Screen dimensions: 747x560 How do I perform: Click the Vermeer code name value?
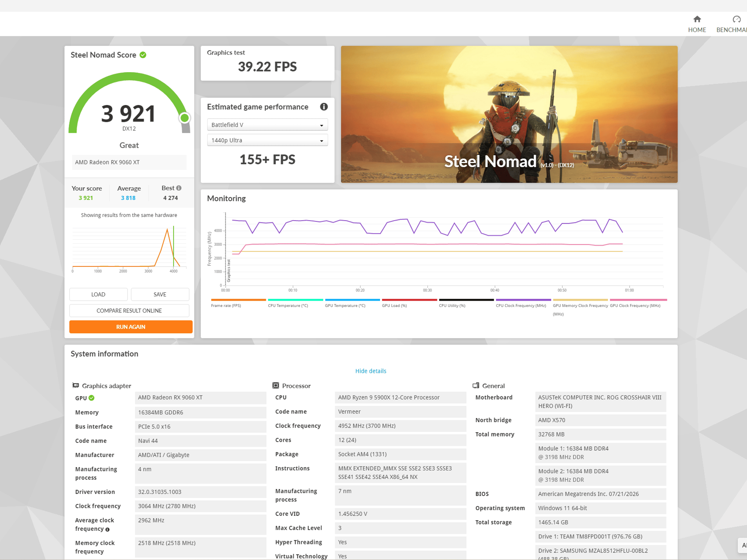[x=400, y=412]
